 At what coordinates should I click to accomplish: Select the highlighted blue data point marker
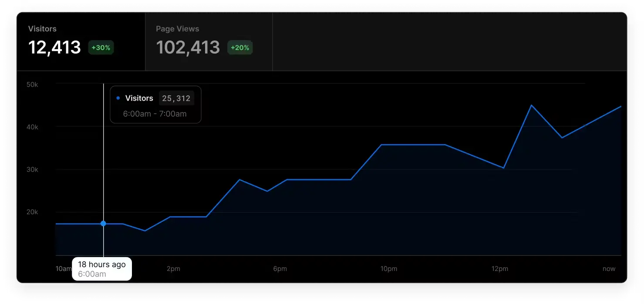pyautogui.click(x=103, y=223)
